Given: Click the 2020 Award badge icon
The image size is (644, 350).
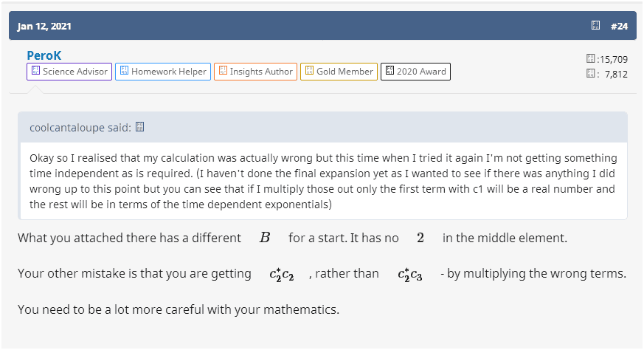Looking at the screenshot, I should click(389, 72).
